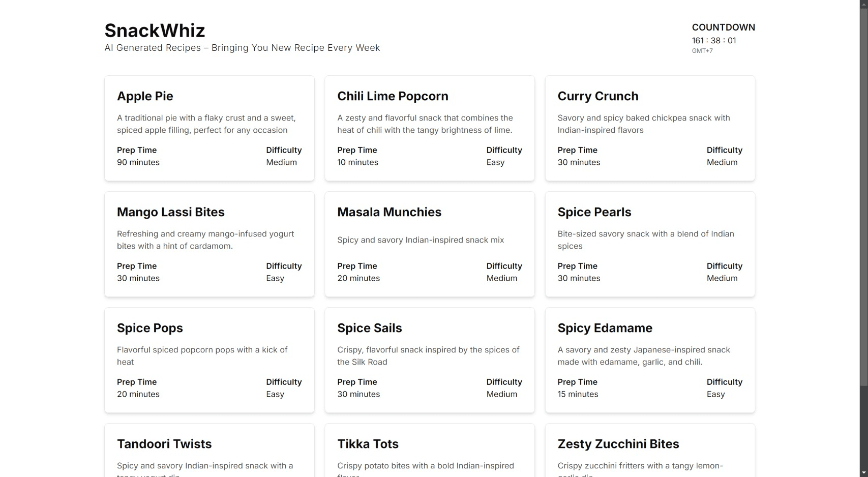868x477 pixels.
Task: Click the scrollbar up arrow
Action: click(x=863, y=4)
